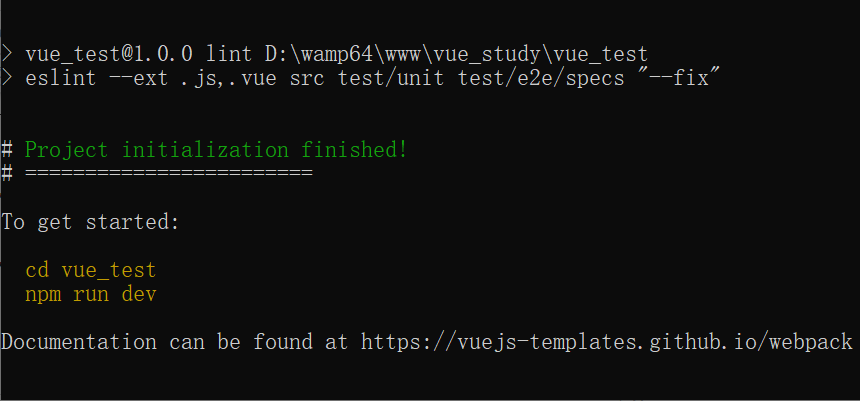The image size is (860, 401).
Task: Click the 'eslint' command word
Action: pyautogui.click(x=61, y=78)
